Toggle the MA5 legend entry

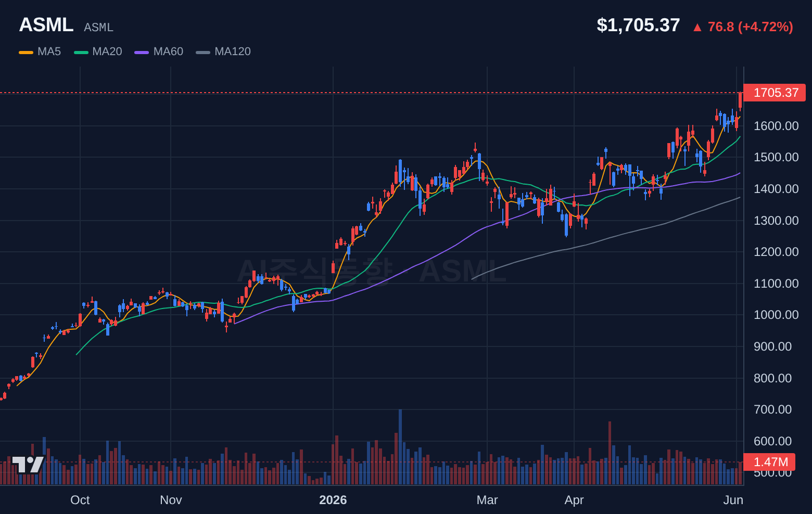pyautogui.click(x=40, y=52)
